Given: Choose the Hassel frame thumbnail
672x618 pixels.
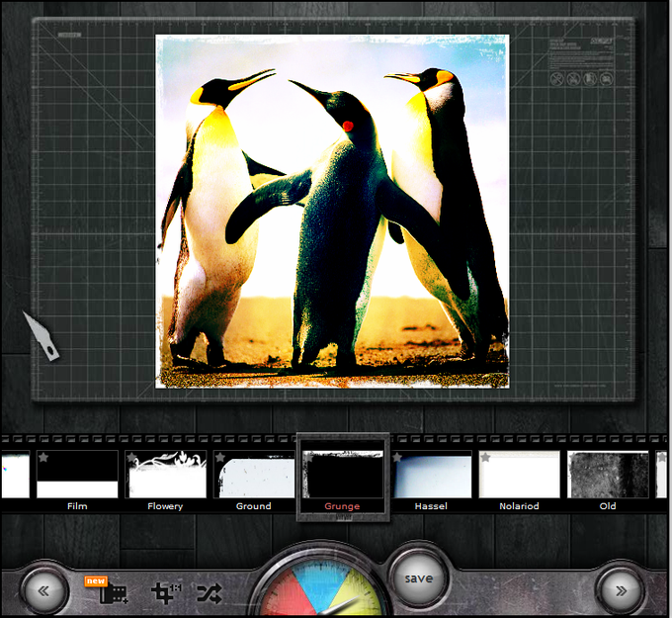Looking at the screenshot, I should 431,475.
